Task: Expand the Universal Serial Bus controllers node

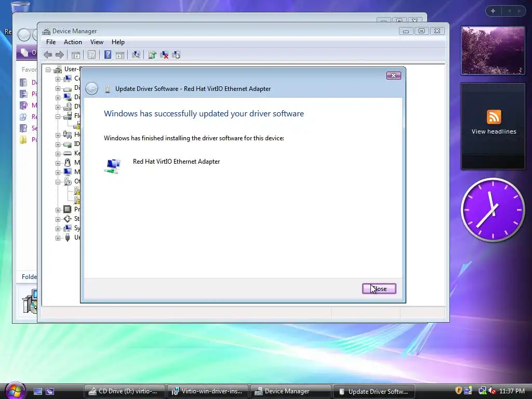Action: (x=58, y=238)
